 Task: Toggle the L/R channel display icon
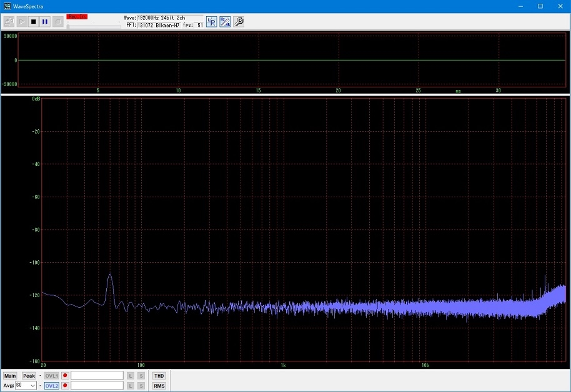pyautogui.click(x=212, y=22)
